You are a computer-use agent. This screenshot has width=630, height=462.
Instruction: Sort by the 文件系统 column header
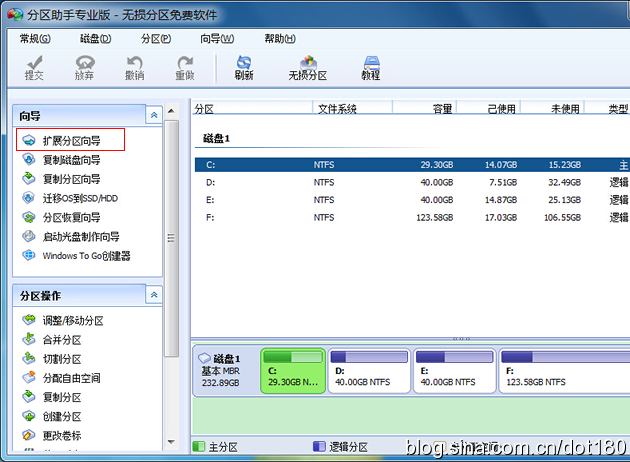[x=352, y=108]
